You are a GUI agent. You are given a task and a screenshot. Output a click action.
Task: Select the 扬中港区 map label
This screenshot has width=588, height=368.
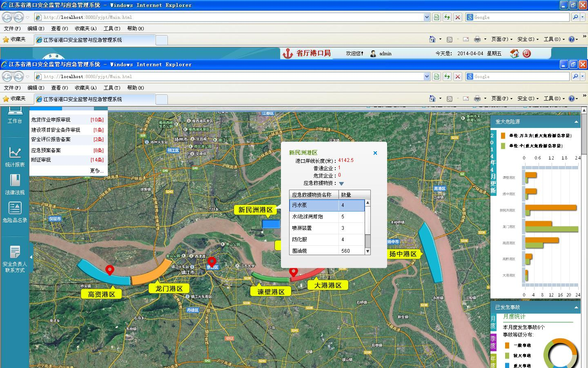click(403, 254)
